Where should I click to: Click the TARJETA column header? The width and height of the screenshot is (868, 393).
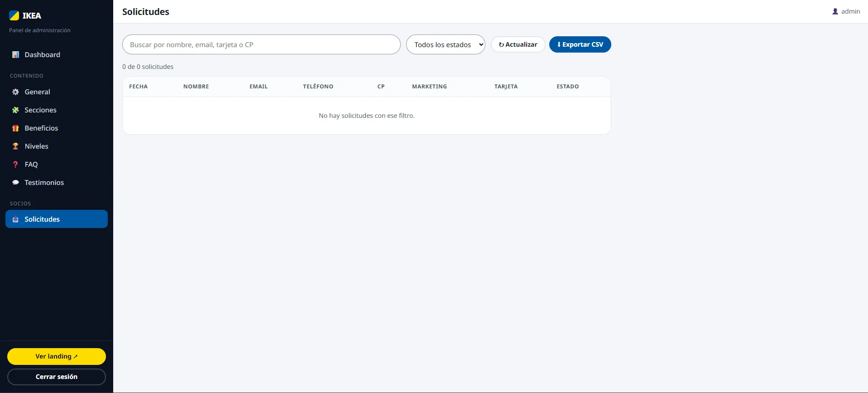pos(506,87)
